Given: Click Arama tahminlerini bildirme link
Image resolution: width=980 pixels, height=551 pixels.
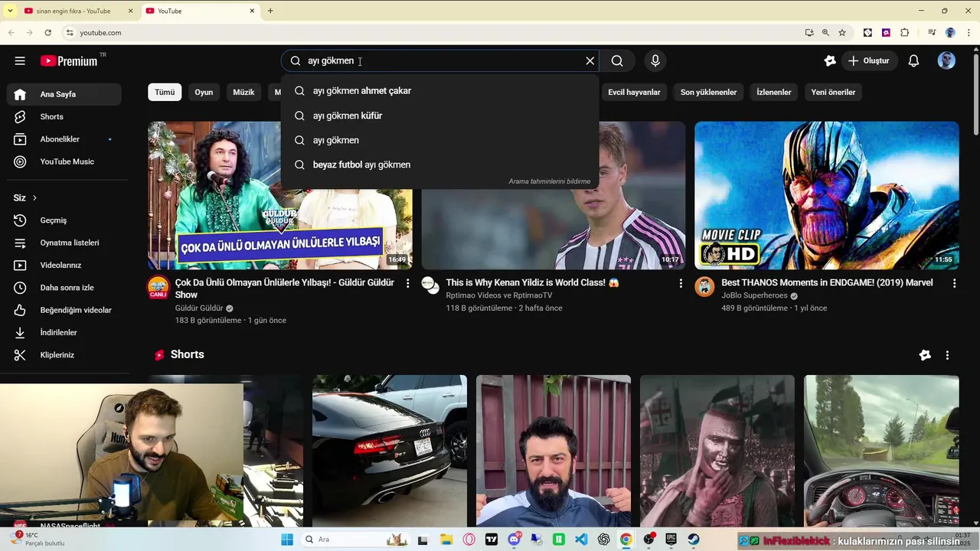Looking at the screenshot, I should pos(549,181).
